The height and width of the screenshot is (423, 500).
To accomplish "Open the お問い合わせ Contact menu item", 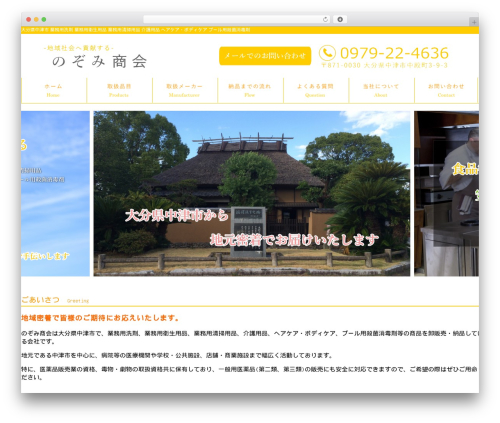I will click(446, 90).
